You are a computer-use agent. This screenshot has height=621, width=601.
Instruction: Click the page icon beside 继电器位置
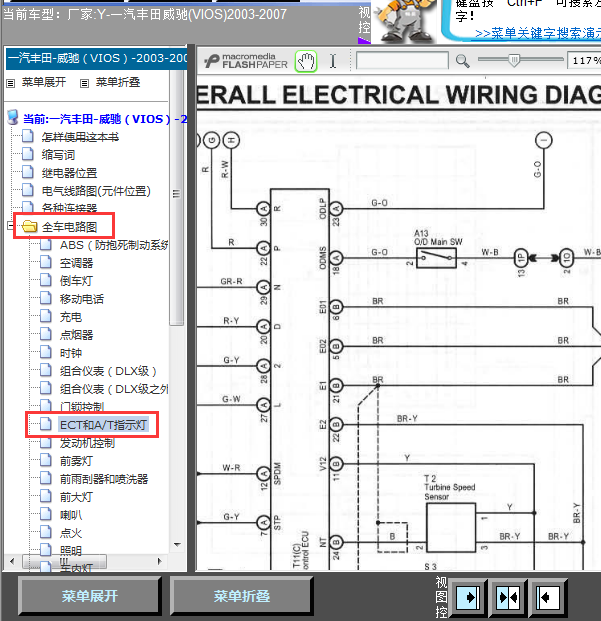28,172
